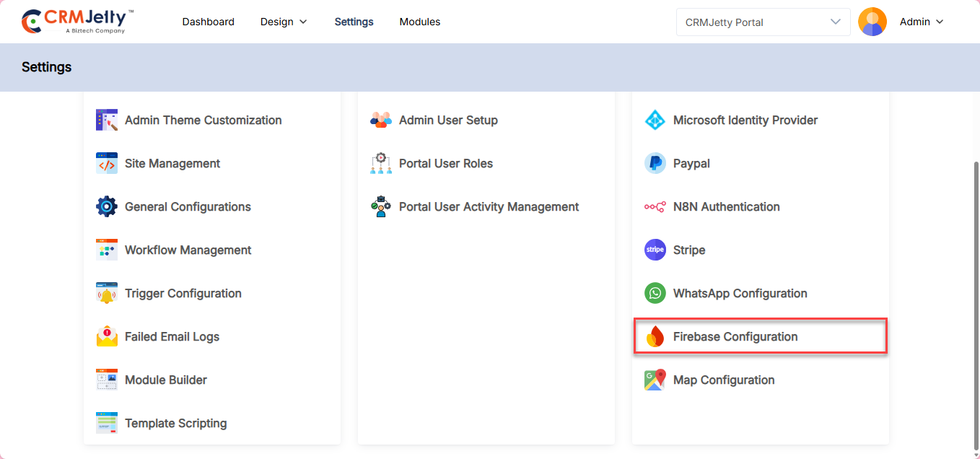The height and width of the screenshot is (459, 980).
Task: Expand the Admin account dropdown
Action: 922,22
